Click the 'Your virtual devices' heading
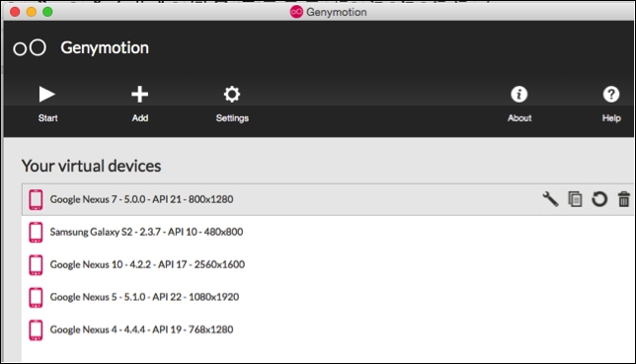Image resolution: width=636 pixels, height=364 pixels. 91,166
